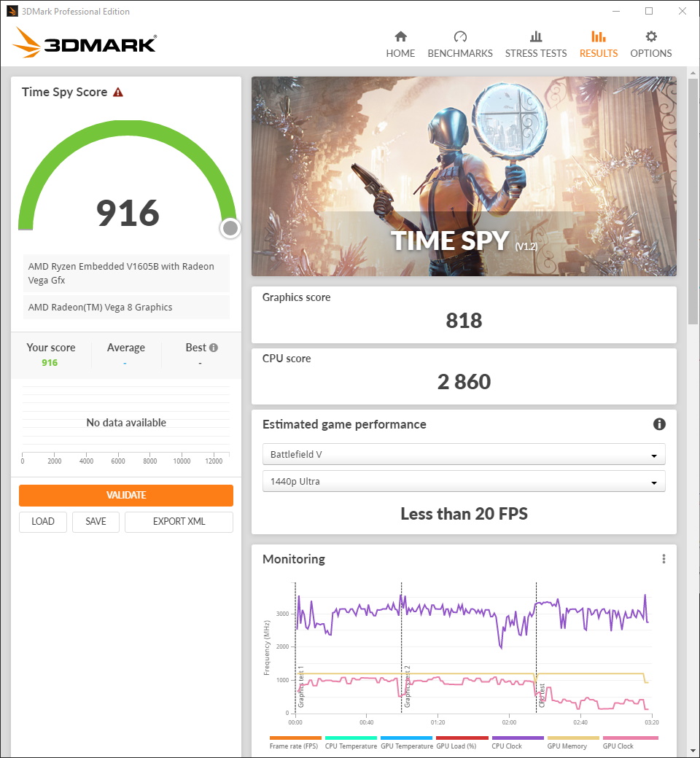The width and height of the screenshot is (700, 758).
Task: Click the AMD Radeon(TM) Vega 8 Graphics text
Action: 100,308
